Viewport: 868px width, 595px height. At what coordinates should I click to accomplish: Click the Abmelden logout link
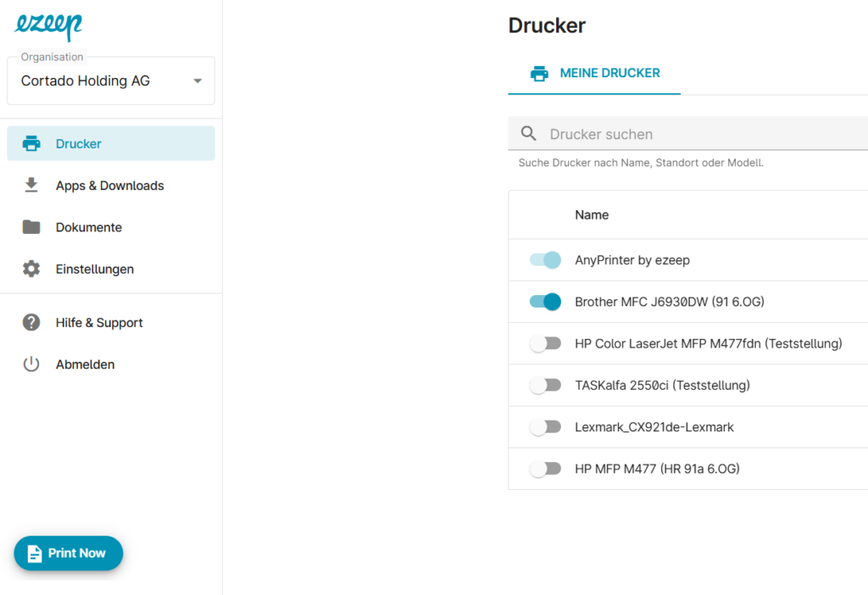85,364
